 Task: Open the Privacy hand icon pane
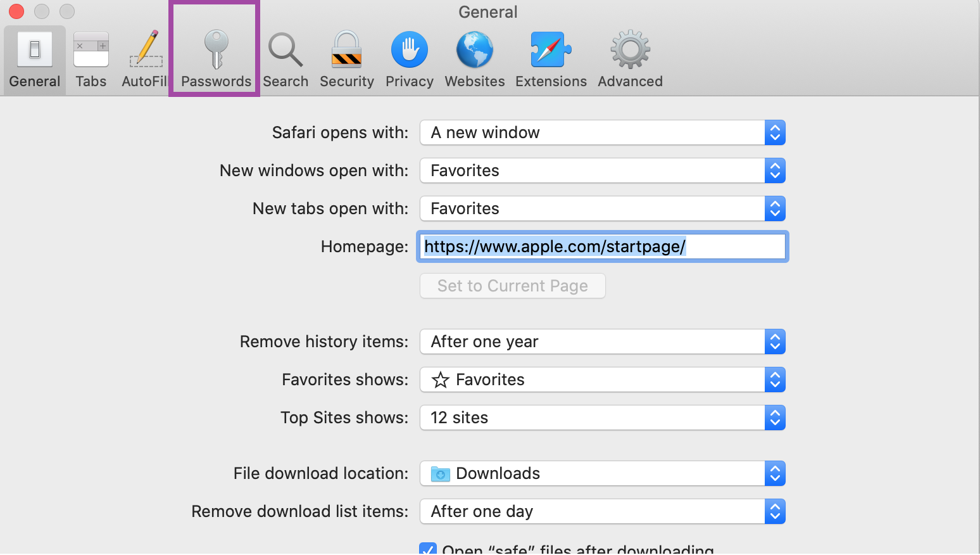[410, 61]
